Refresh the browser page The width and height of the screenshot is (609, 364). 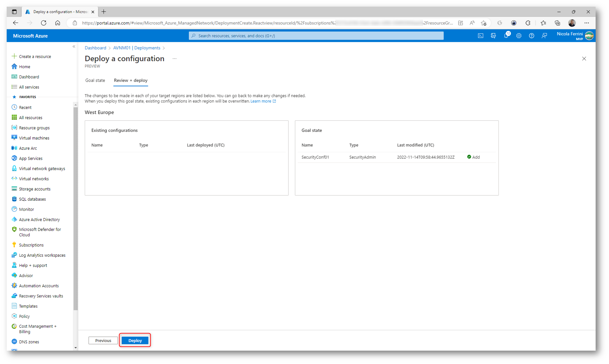[44, 23]
